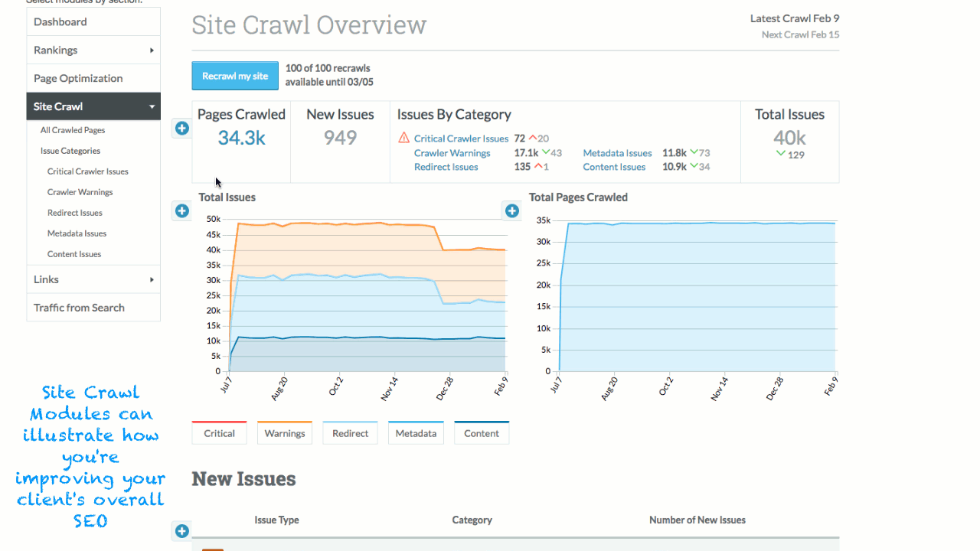This screenshot has width=980, height=551.
Task: Select All Crawled Pages in sidebar
Action: (x=73, y=130)
